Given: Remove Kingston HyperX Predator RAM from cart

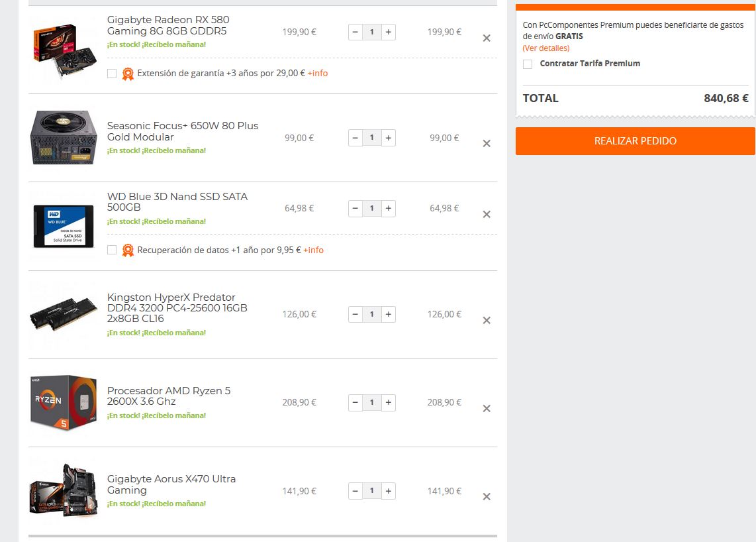Looking at the screenshot, I should click(487, 321).
